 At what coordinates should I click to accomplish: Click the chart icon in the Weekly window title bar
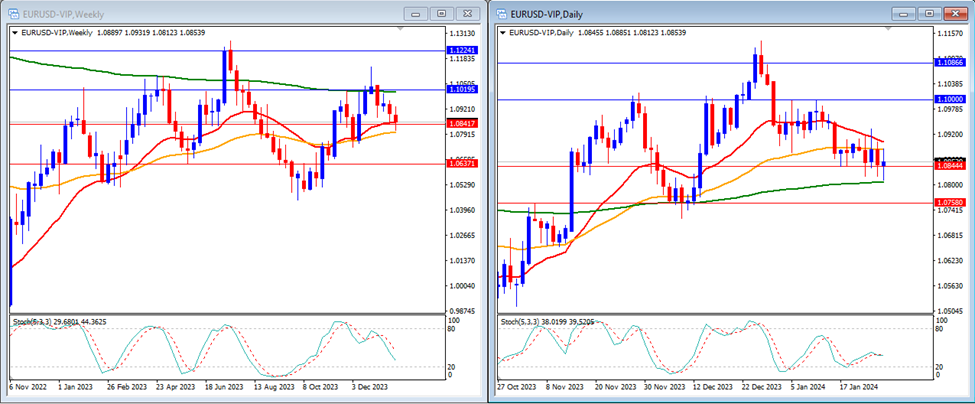(x=13, y=13)
